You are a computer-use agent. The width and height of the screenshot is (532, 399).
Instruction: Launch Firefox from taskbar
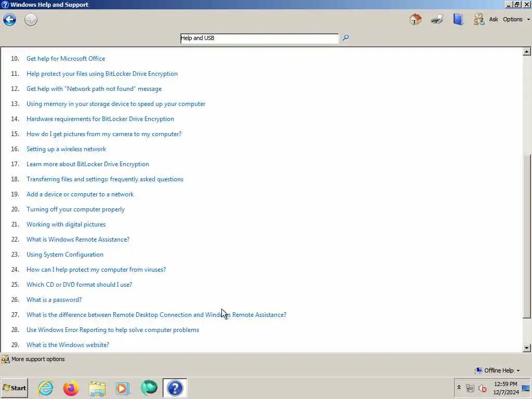pos(71,388)
